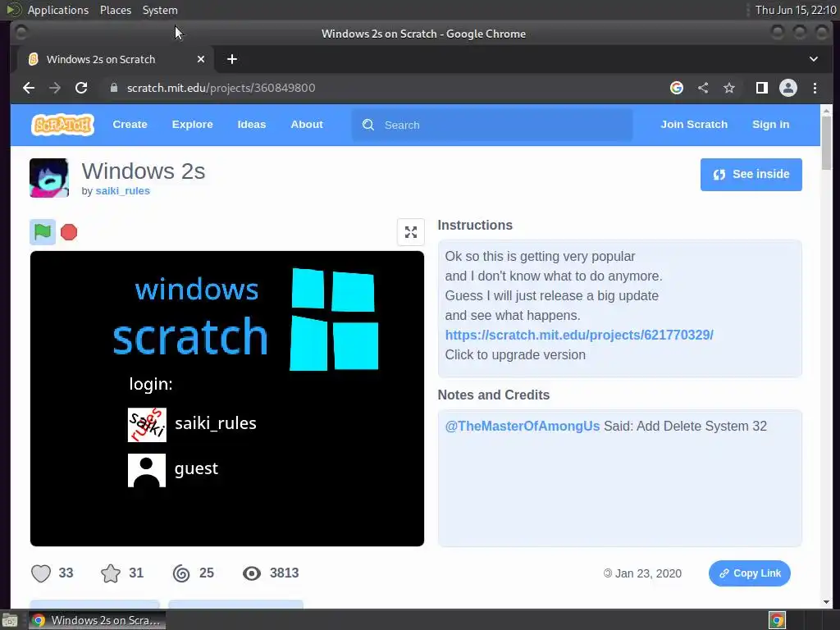Click the See inside button

tap(751, 175)
